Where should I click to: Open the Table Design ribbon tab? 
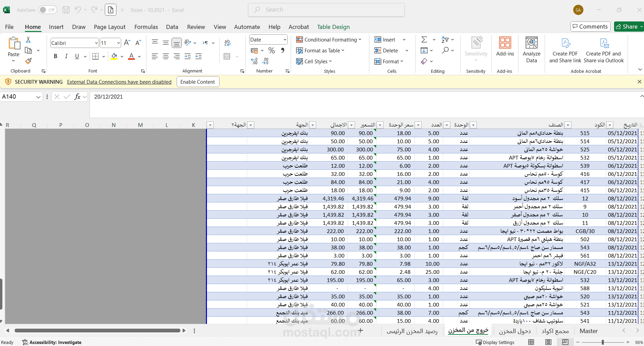coord(333,27)
